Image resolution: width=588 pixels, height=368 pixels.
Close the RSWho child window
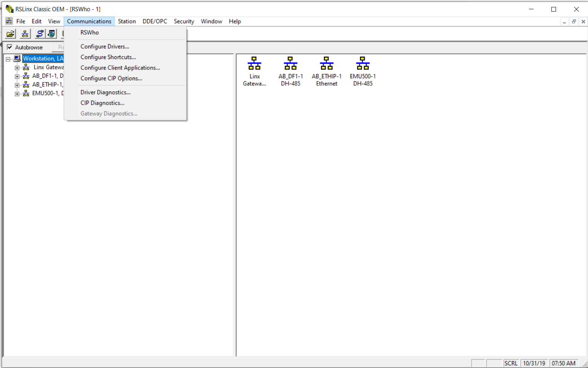click(583, 22)
